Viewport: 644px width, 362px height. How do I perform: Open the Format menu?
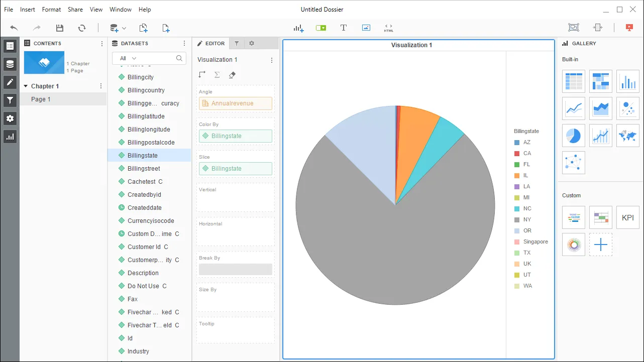coord(51,9)
